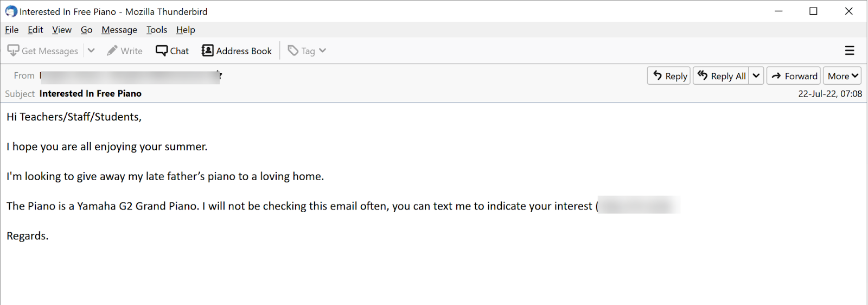Click the Tag label icon

tap(293, 50)
